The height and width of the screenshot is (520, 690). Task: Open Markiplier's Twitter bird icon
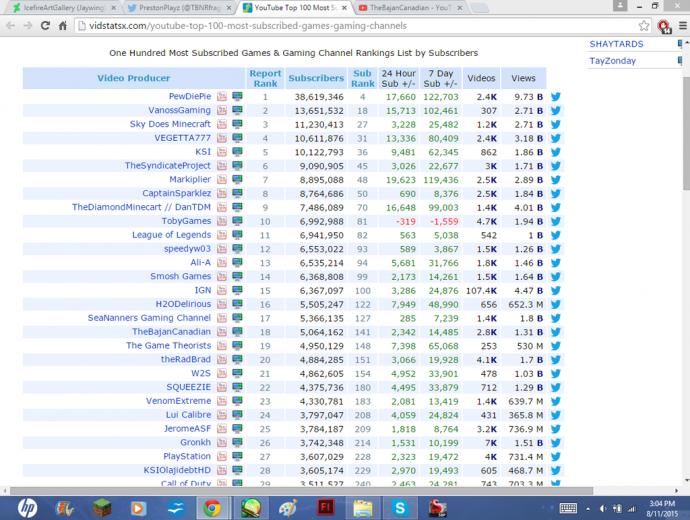coord(555,180)
